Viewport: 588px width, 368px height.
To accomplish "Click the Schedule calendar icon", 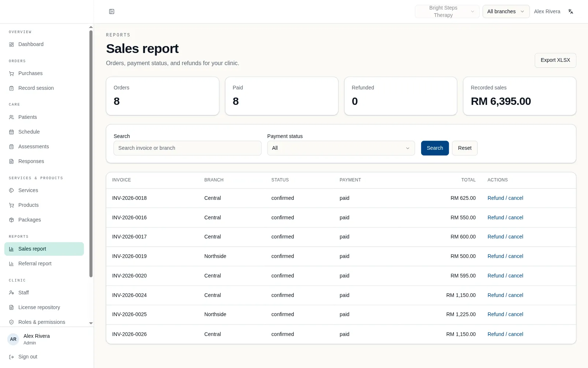I will tap(11, 132).
